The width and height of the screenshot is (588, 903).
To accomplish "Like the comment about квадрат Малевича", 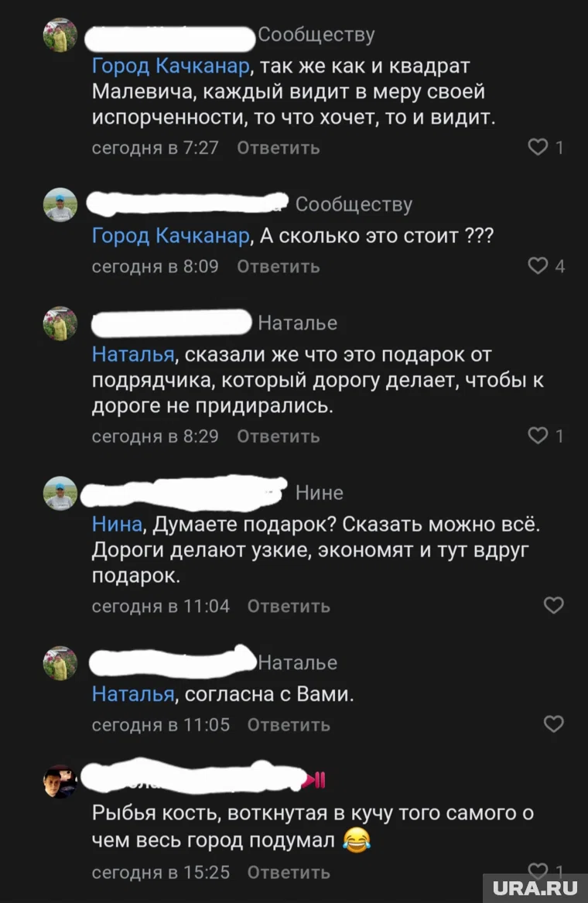I will (538, 147).
